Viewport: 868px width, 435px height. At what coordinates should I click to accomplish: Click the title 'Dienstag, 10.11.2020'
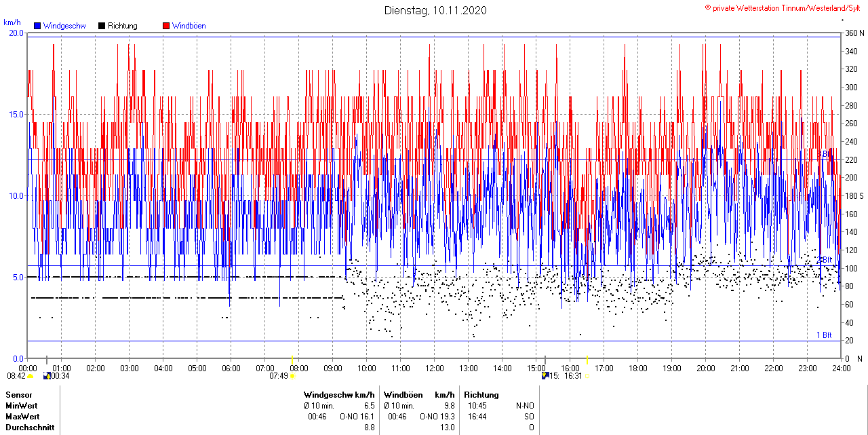click(435, 10)
